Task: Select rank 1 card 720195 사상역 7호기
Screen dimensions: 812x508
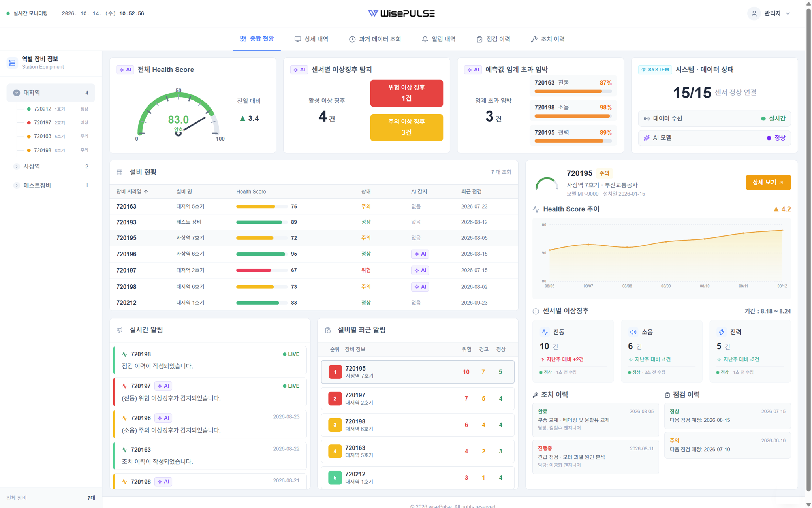Action: point(417,372)
